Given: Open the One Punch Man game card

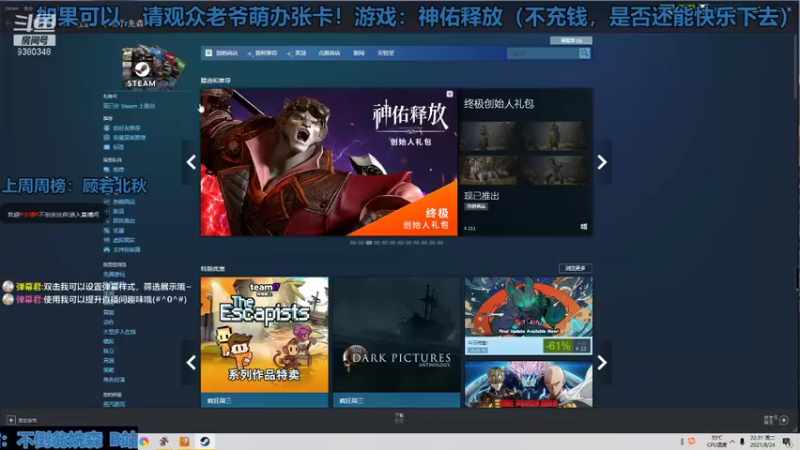Looking at the screenshot, I should 529,384.
